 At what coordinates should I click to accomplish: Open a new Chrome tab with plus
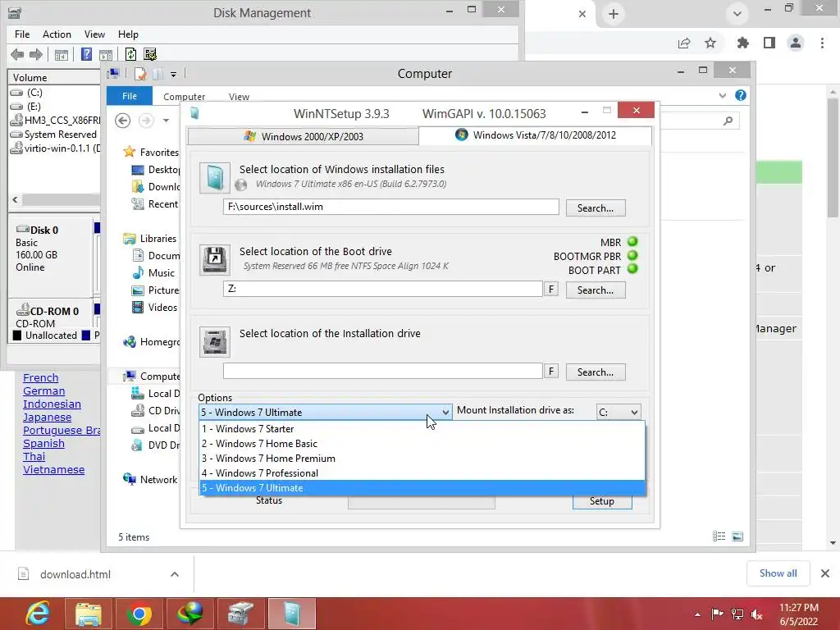614,14
